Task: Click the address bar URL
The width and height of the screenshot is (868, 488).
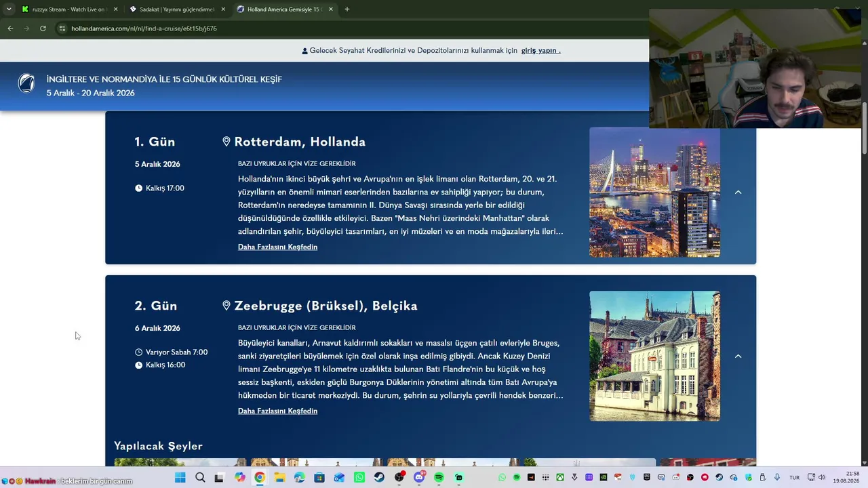Action: point(144,28)
